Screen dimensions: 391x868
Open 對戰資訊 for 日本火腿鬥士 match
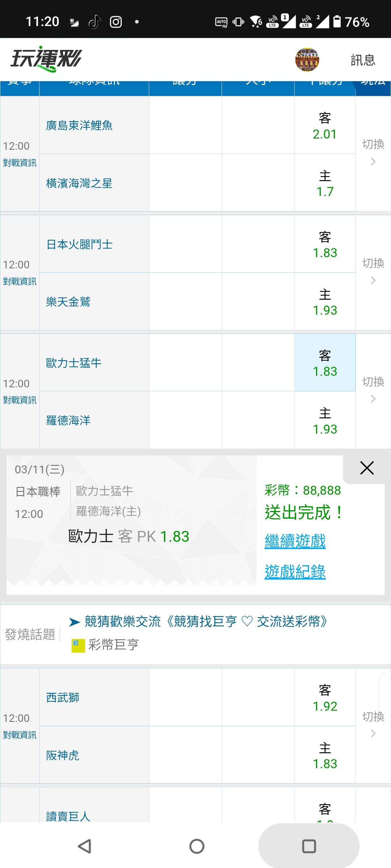20,281
